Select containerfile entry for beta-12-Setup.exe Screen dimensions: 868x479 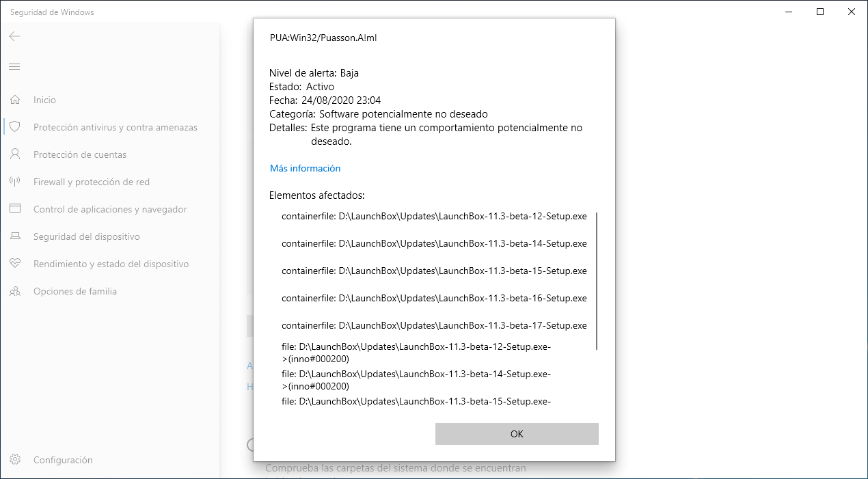[x=434, y=217]
